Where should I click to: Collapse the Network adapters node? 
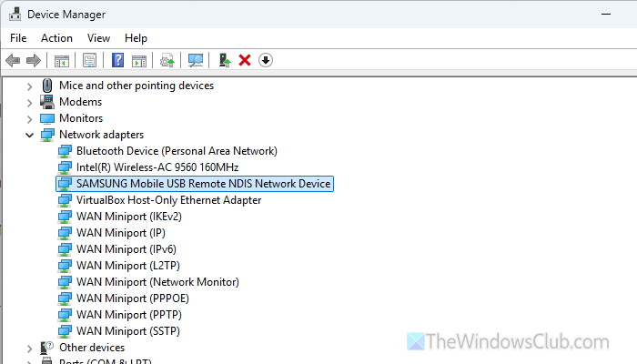29,135
